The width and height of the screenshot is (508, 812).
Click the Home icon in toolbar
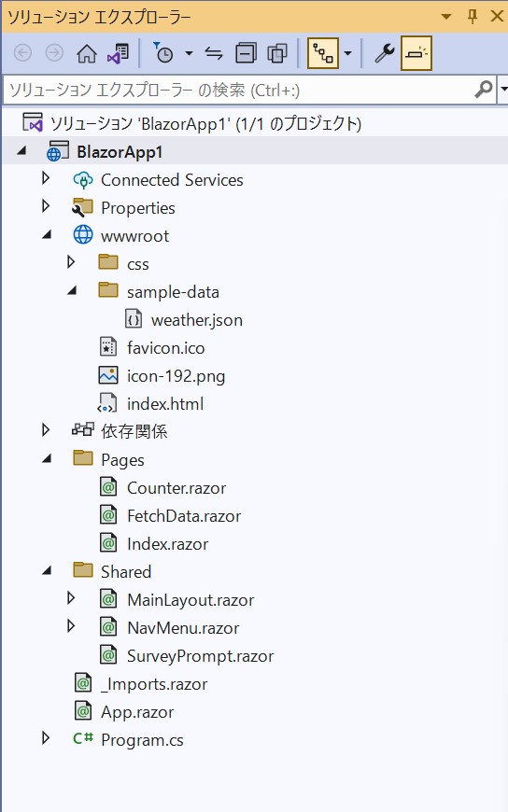pyautogui.click(x=87, y=53)
